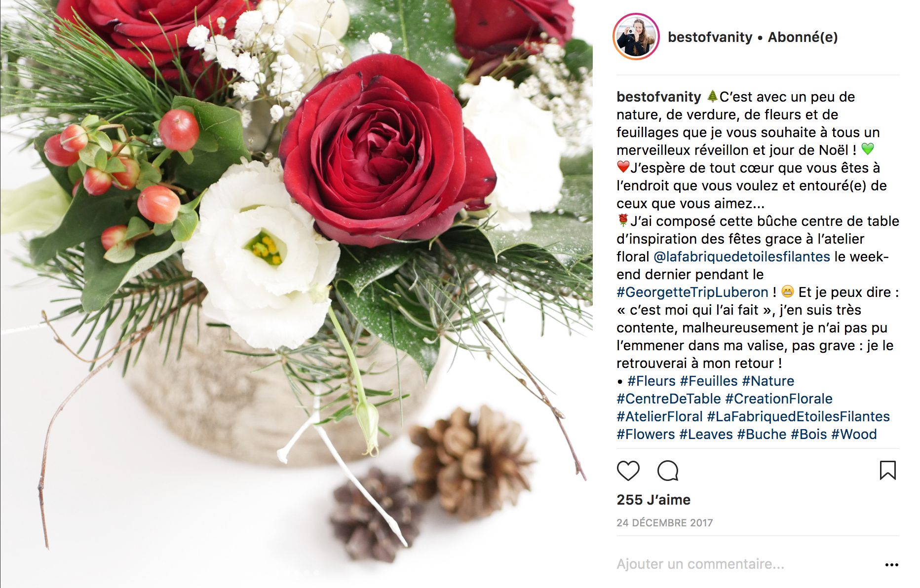This screenshot has width=920, height=588.
Task: Toggle the Abonné(e) following button
Action: pyautogui.click(x=803, y=37)
